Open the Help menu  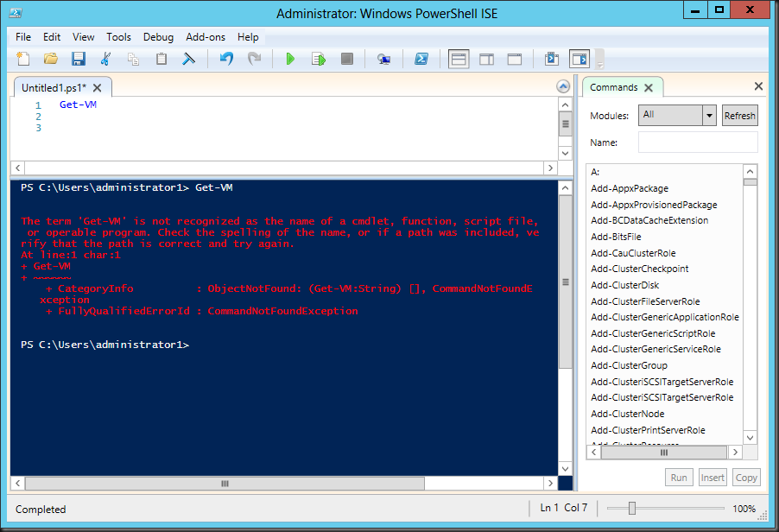247,37
